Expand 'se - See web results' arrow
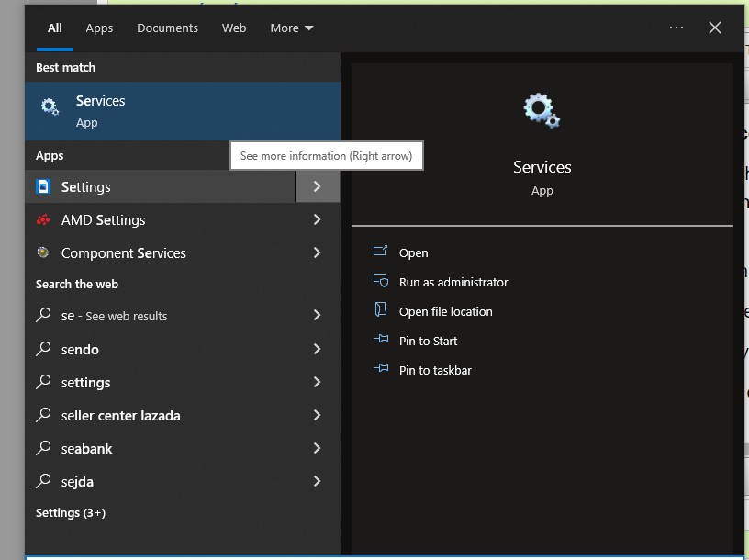 [x=318, y=315]
